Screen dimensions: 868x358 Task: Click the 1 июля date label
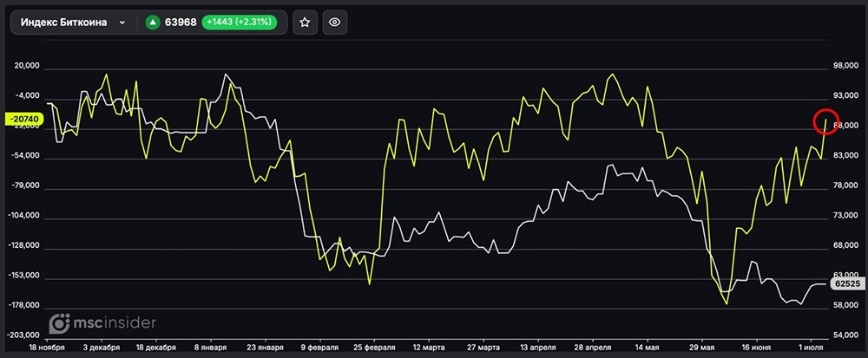tap(811, 348)
